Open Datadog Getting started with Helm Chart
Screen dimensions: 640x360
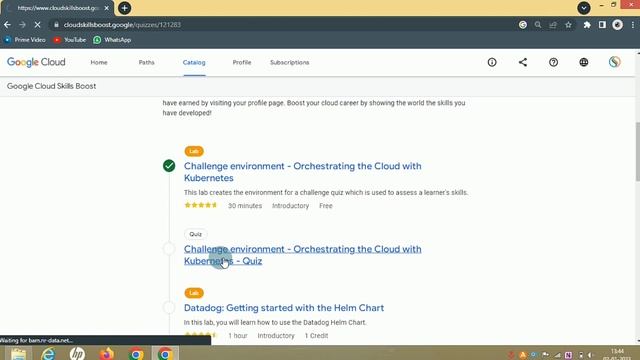point(284,308)
